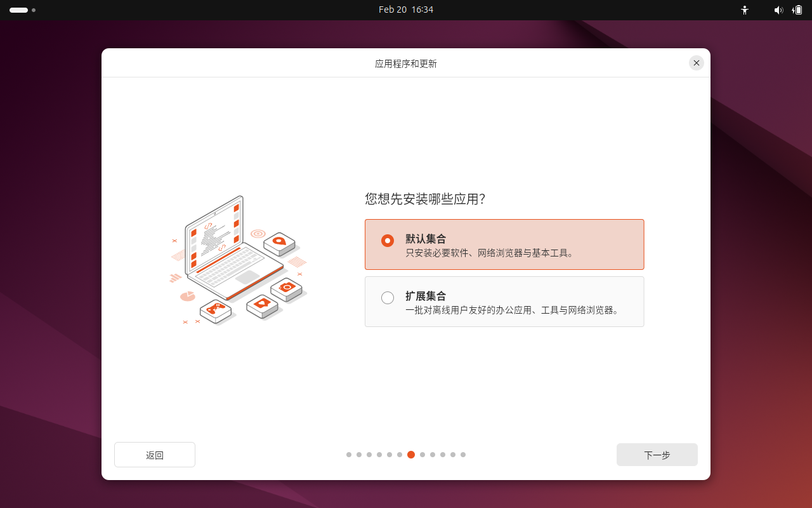Click the 您想先安装哪些应用? heading
Image resolution: width=812 pixels, height=508 pixels.
425,199
